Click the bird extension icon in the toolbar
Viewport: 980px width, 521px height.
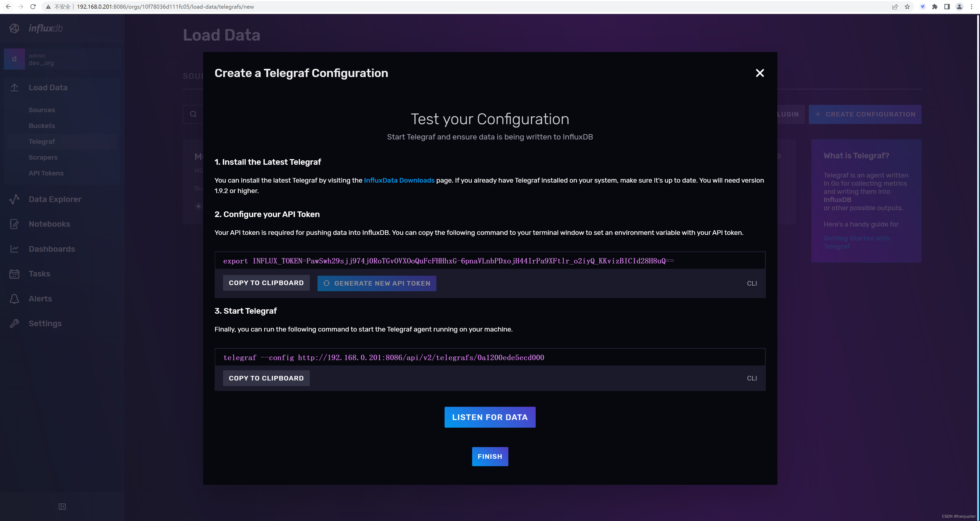tap(923, 6)
